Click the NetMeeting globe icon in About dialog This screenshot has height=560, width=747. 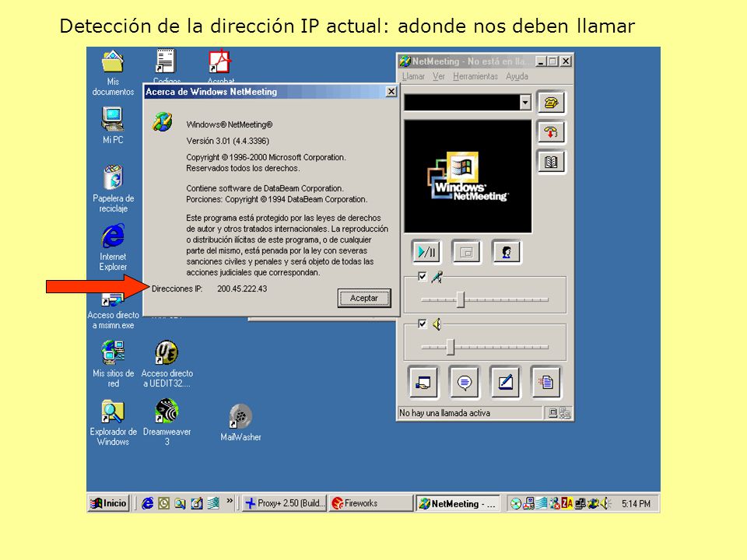click(163, 122)
